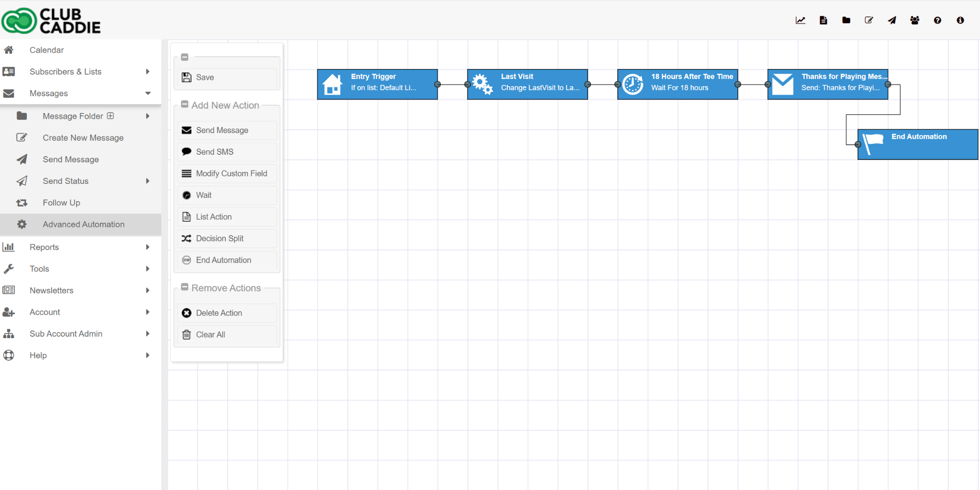
Task: Collapse the Add New Action section
Action: [x=185, y=104]
